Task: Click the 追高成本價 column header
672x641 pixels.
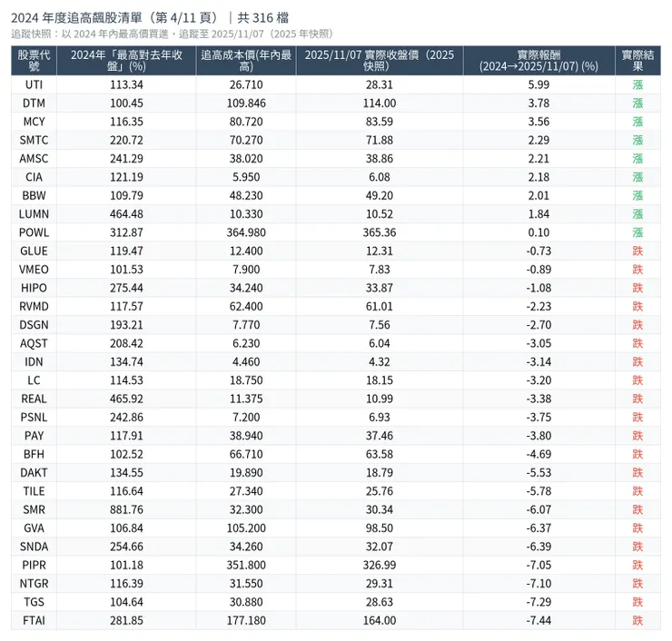Action: [x=245, y=61]
